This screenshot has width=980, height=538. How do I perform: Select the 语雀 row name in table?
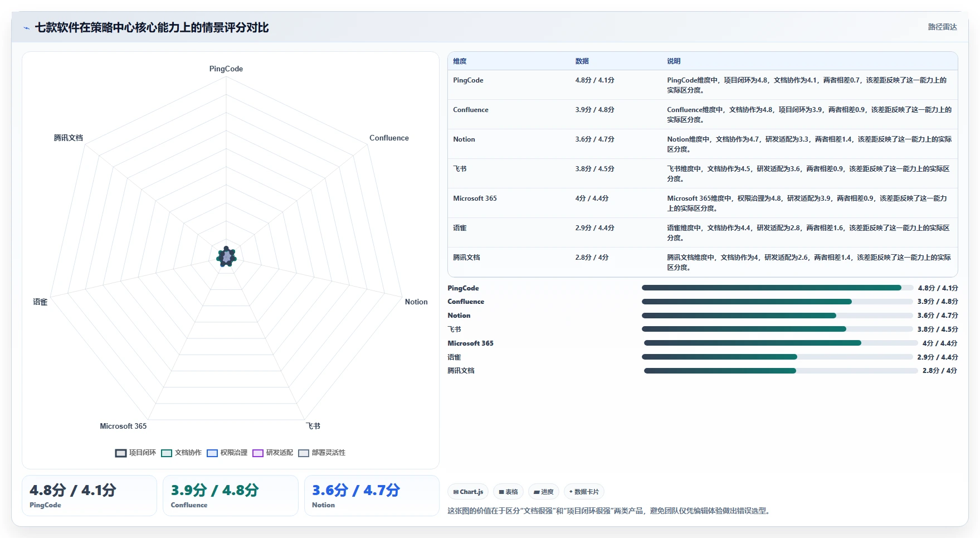(460, 228)
